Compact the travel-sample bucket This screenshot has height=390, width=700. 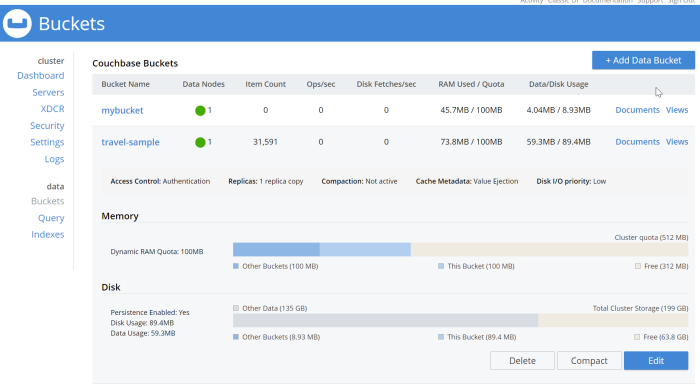click(589, 361)
